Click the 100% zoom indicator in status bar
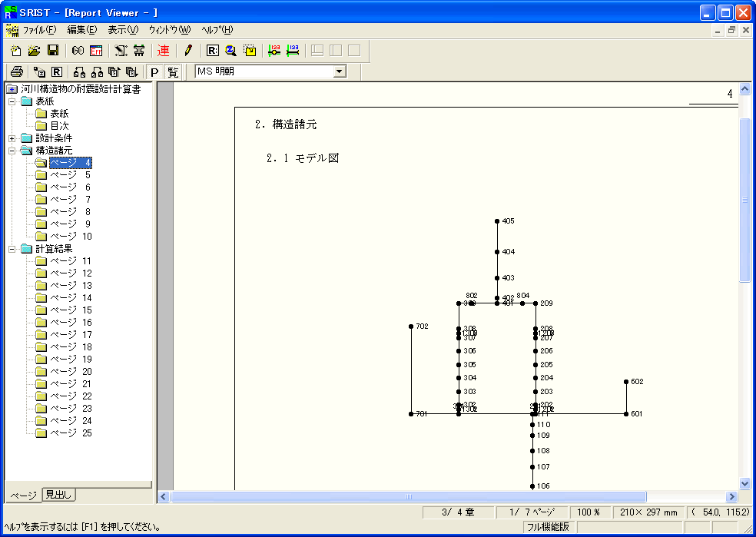 pos(589,511)
